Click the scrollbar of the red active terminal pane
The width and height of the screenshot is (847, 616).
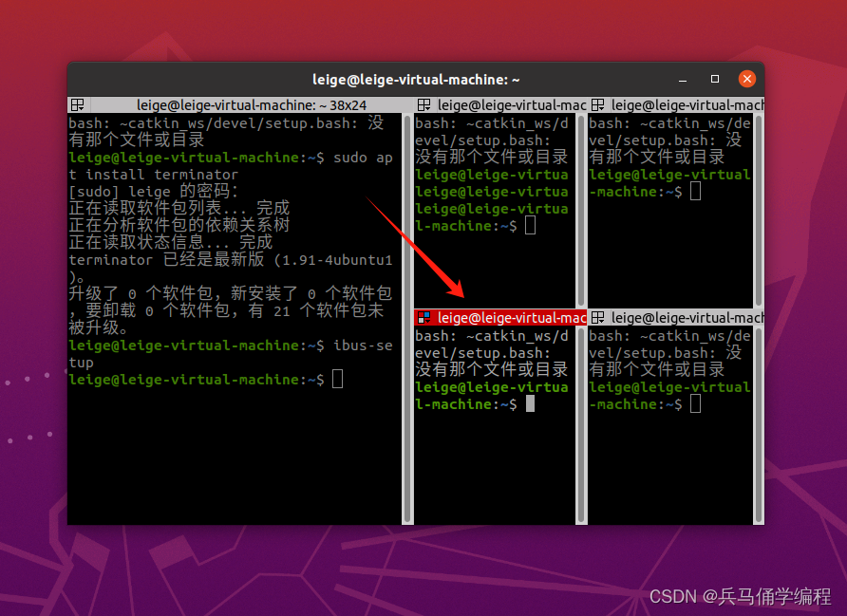[581, 425]
